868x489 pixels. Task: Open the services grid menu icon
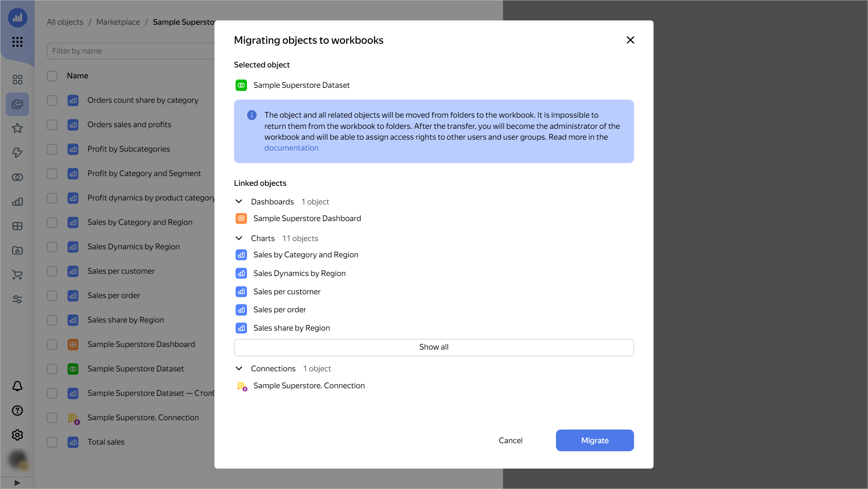tap(17, 42)
